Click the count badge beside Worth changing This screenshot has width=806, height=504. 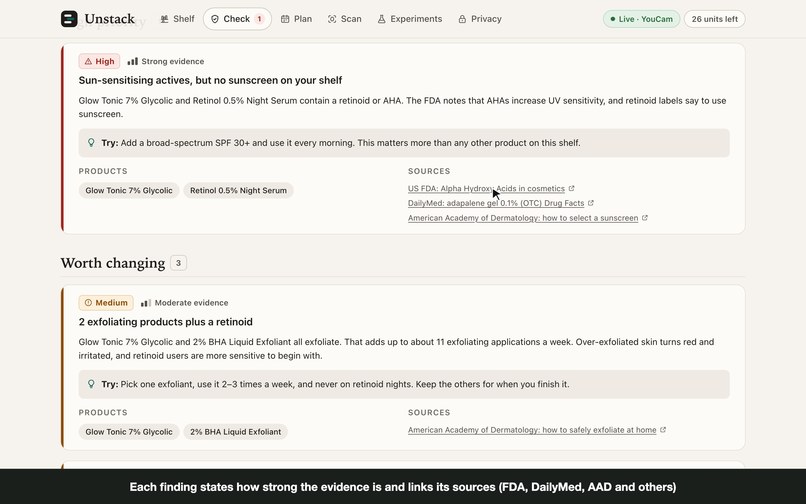pyautogui.click(x=178, y=263)
